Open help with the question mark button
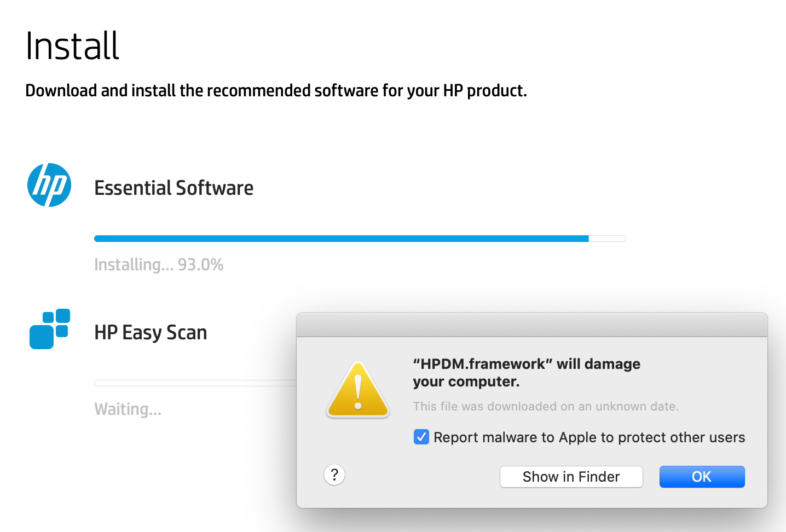Viewport: 786px width, 532px height. 334,475
